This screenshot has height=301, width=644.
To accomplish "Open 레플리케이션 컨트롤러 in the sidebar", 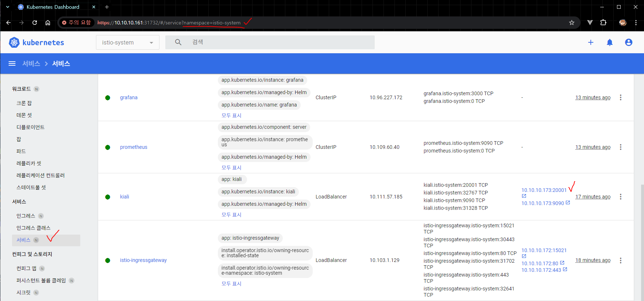I will coord(41,175).
